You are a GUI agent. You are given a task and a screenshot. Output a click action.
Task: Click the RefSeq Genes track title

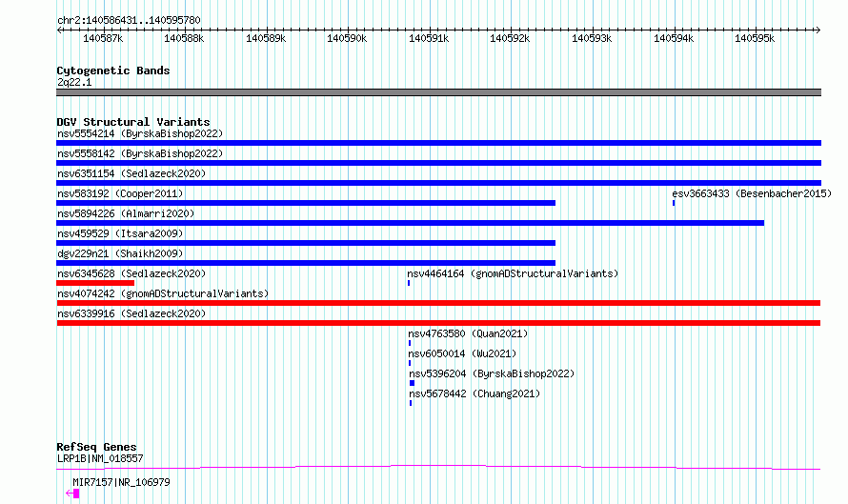tap(96, 447)
